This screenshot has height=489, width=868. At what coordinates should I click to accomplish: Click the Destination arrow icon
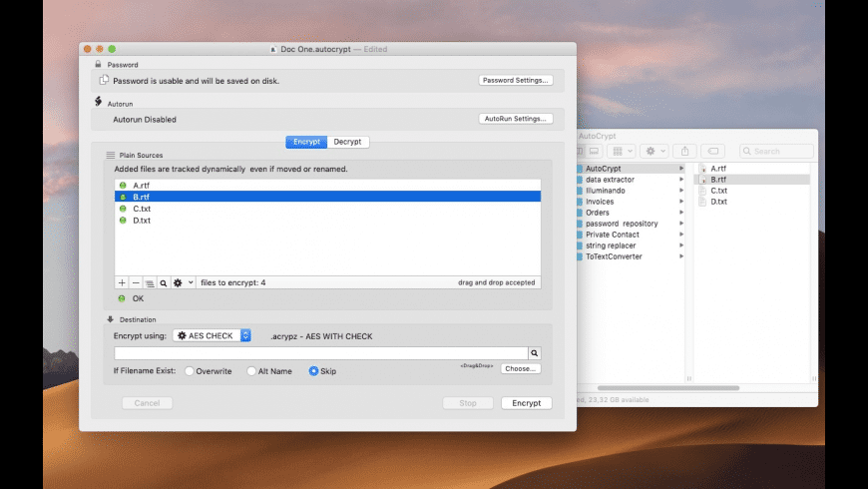click(110, 319)
